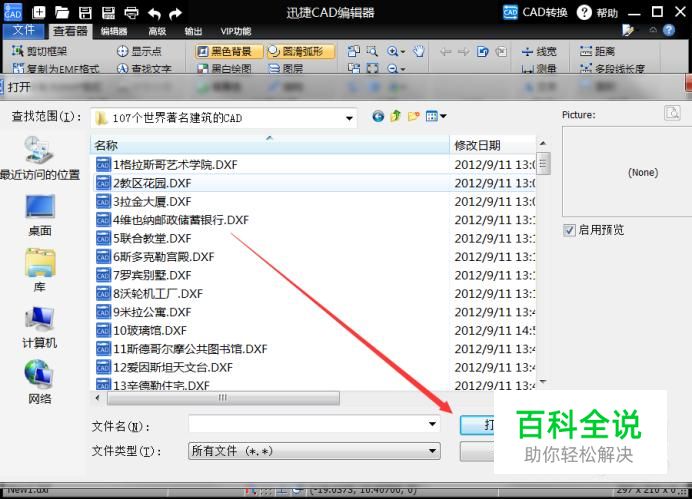Select file 4维也纳邮政储蓄银行.DXF
The image size is (692, 499).
pos(181,220)
